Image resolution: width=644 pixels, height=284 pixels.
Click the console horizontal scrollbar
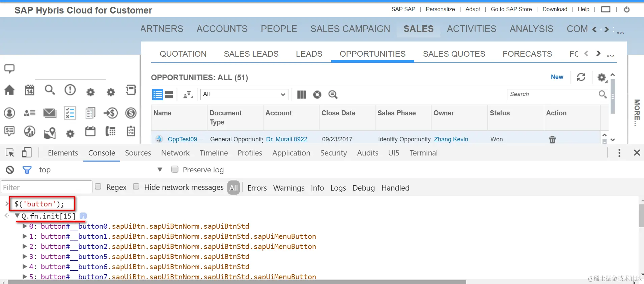pos(236,282)
